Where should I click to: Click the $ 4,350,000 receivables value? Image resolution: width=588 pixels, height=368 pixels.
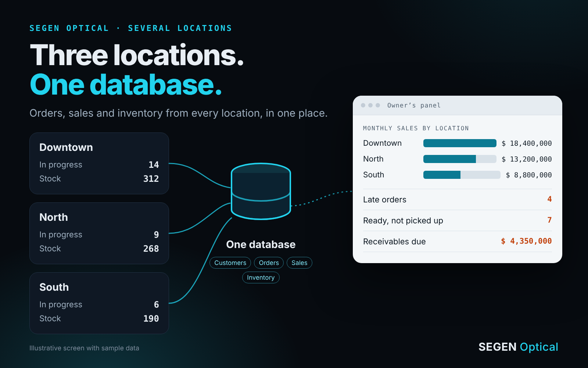tap(526, 241)
